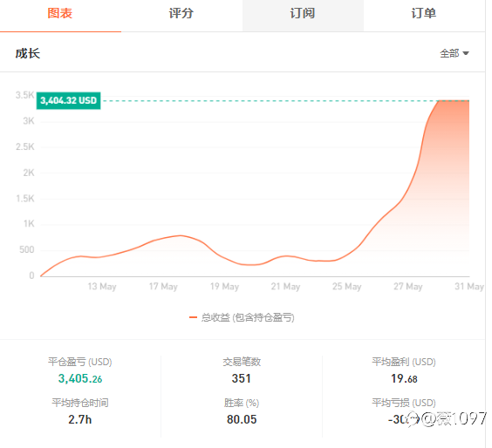Click the 交易笔数 value 351

tap(242, 378)
